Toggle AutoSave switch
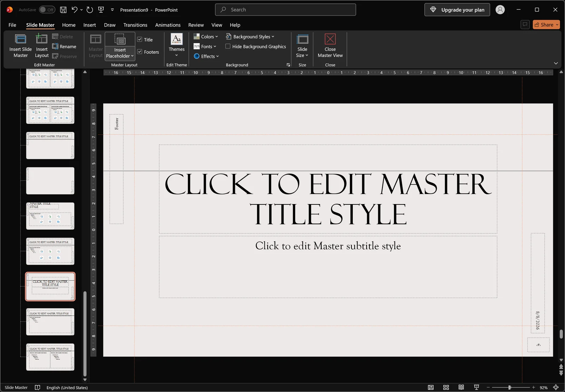The height and width of the screenshot is (392, 565). coord(47,10)
